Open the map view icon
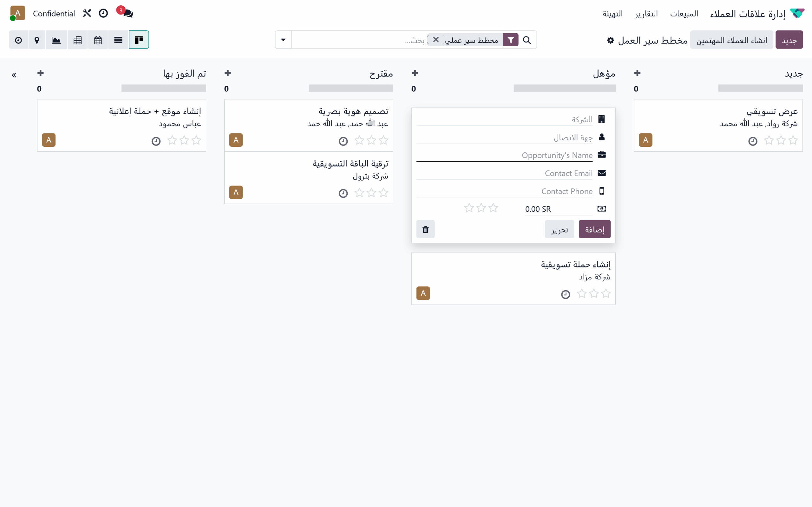The image size is (812, 507). [x=37, y=40]
